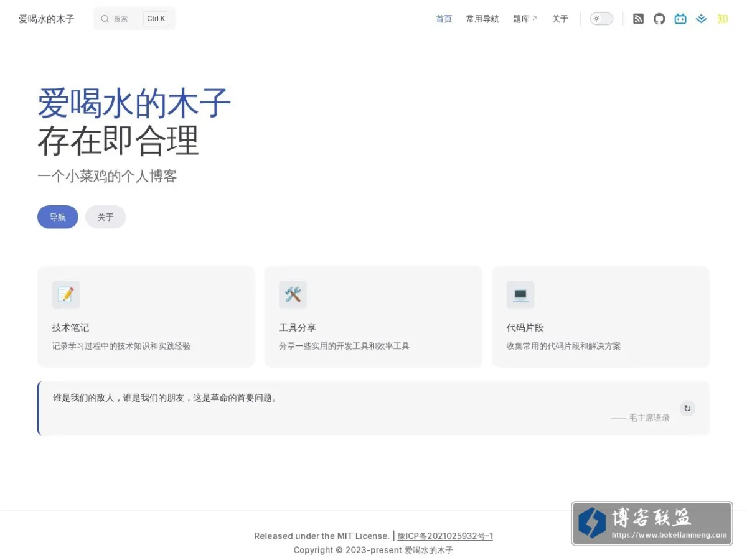Open the Bilibili icon link
The height and width of the screenshot is (560, 747).
(x=680, y=19)
